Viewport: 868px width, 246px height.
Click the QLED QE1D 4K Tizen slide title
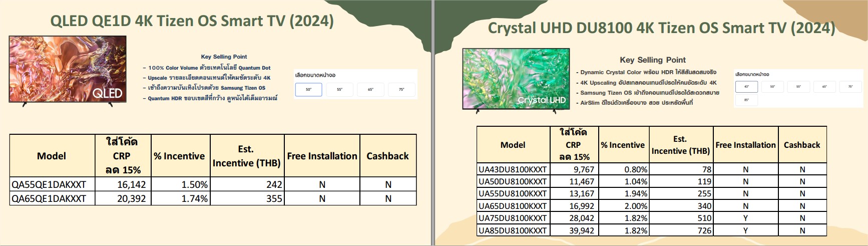point(192,21)
